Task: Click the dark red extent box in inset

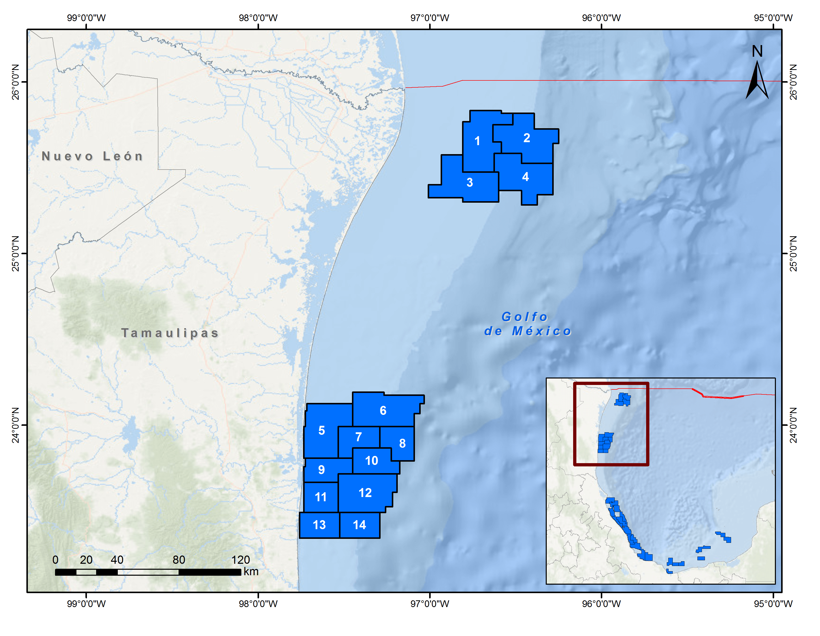Action: pos(611,424)
